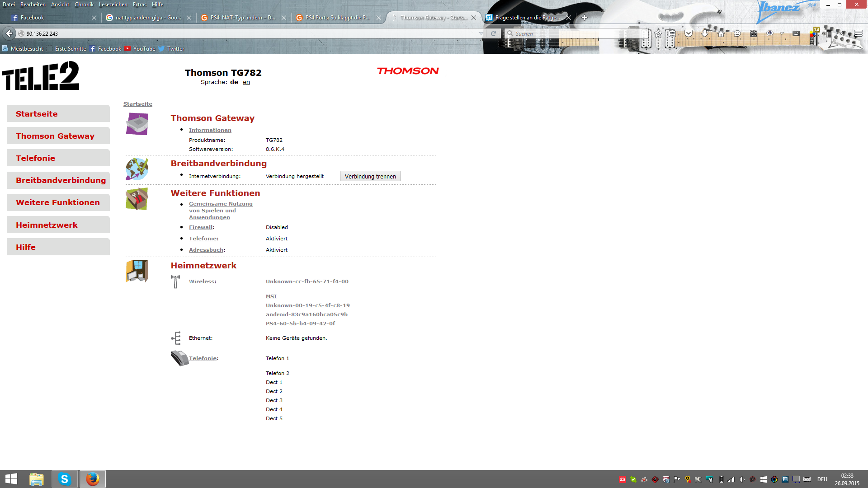The width and height of the screenshot is (868, 488).
Task: Click the Telefonie phone handset icon
Action: click(179, 358)
